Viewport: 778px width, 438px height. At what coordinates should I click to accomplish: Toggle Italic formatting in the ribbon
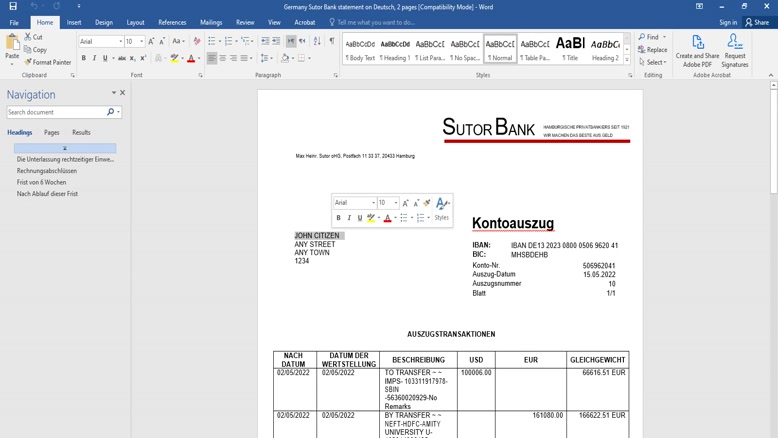pos(95,58)
